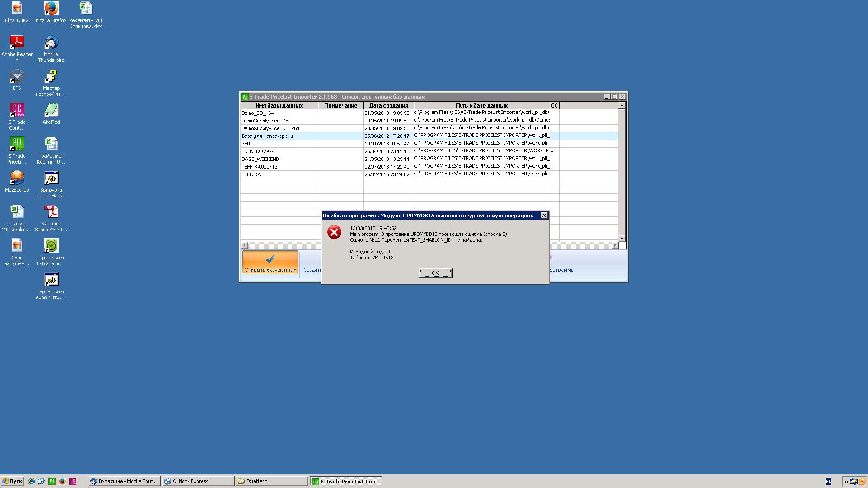This screenshot has height=488, width=868.
Task: Open the Ярлык для E-Trade Sc shortcut
Action: 51,252
